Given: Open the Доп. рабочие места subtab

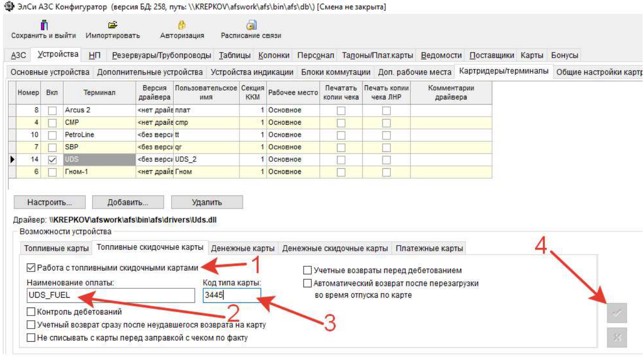Looking at the screenshot, I should click(x=414, y=72).
